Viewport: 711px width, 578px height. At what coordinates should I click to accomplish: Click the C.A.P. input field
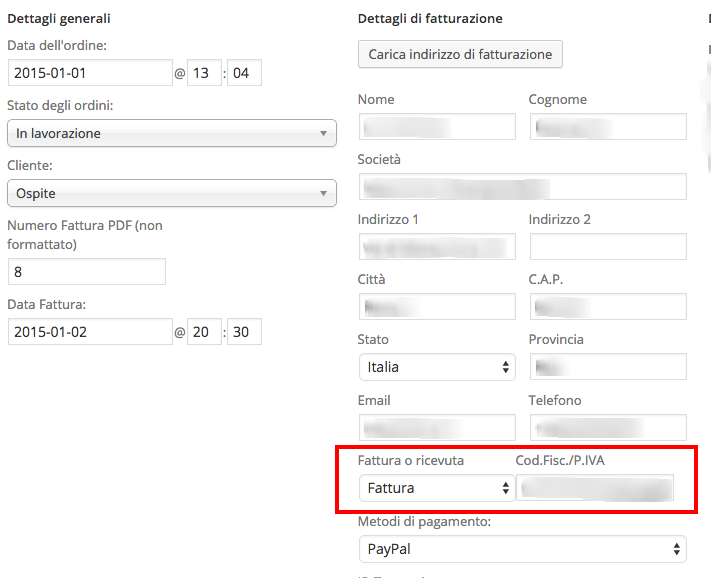(608, 306)
